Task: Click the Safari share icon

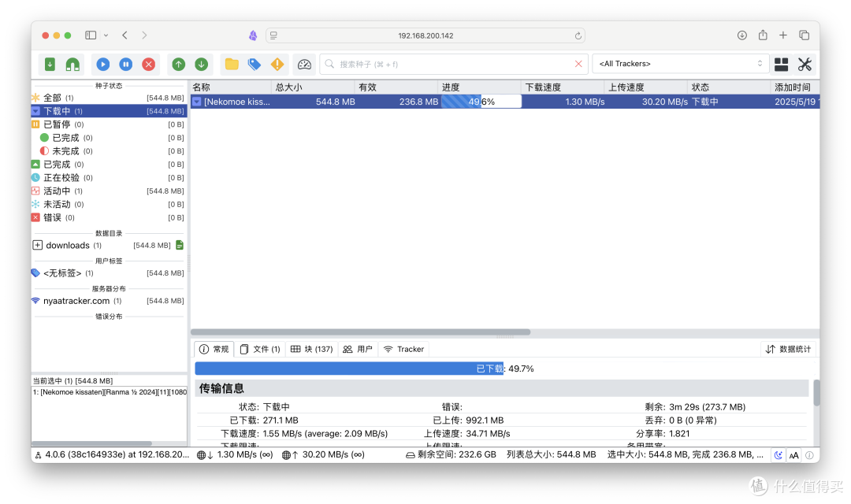Action: (763, 35)
